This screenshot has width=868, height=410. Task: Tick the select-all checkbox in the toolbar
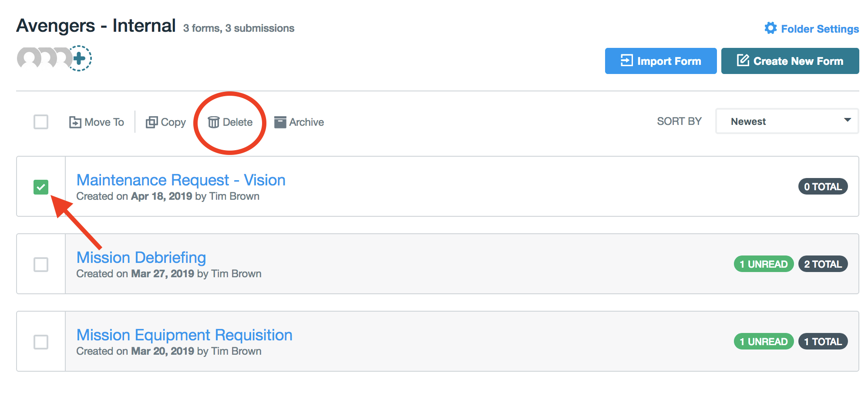coord(41,122)
